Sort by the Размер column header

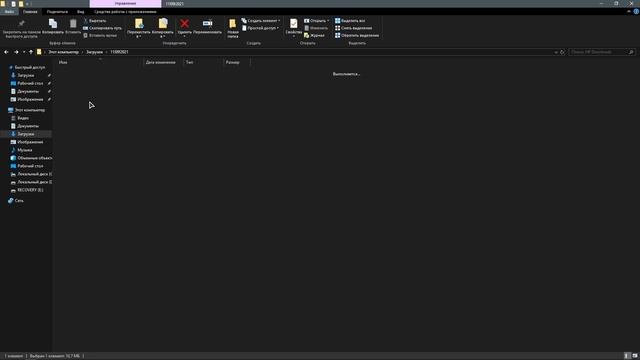point(236,62)
